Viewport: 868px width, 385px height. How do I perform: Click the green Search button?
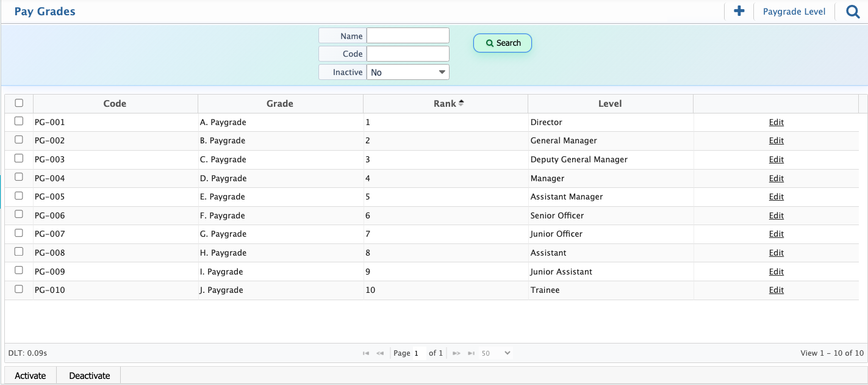click(x=503, y=43)
